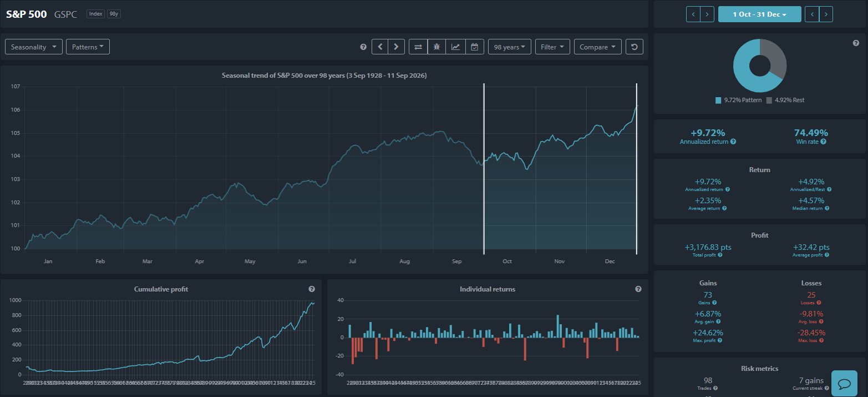The width and height of the screenshot is (868, 397).
Task: Click the seasonal trend chart title
Action: point(324,75)
